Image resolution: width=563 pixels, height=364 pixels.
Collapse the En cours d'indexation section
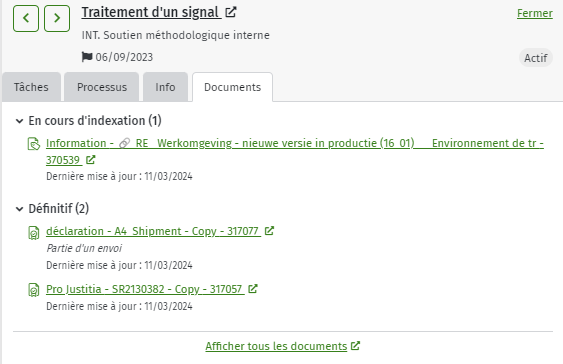[x=19, y=121]
